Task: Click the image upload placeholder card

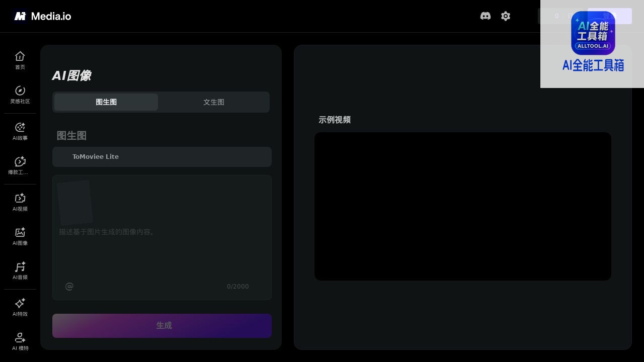Action: 75,202
